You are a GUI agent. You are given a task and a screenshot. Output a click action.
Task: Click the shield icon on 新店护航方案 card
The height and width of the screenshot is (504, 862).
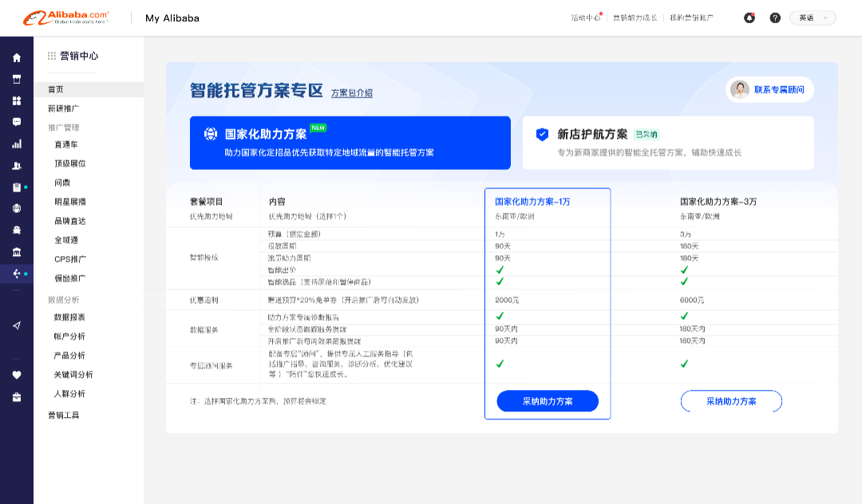point(542,134)
